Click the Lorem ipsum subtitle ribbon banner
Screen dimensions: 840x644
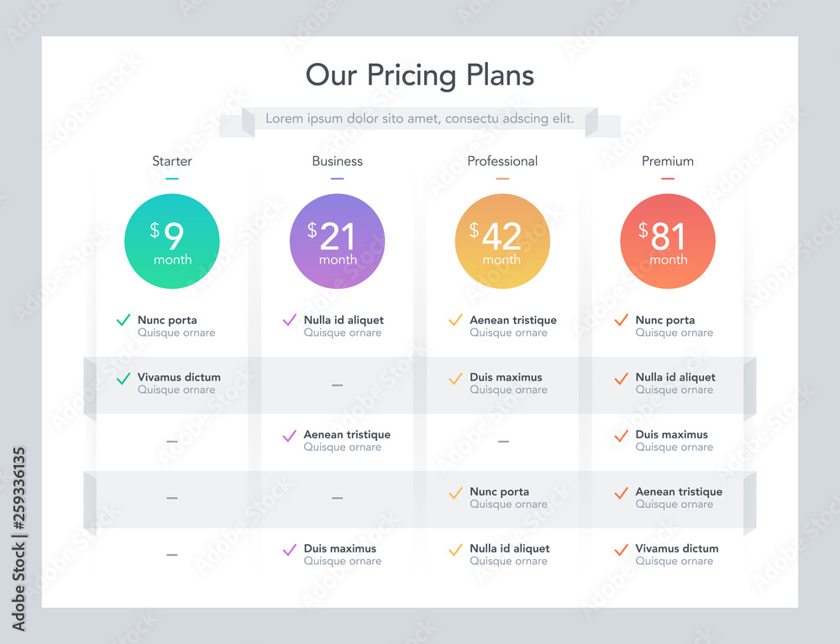point(420,119)
